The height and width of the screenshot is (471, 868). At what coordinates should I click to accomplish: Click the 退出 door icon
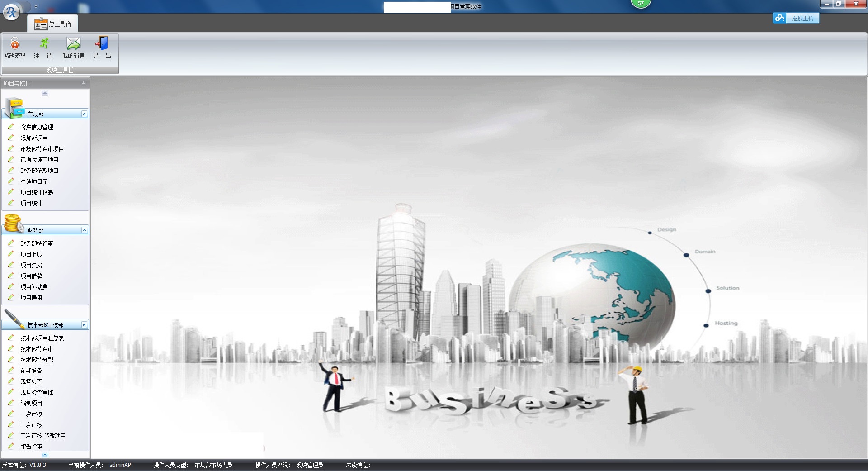pos(102,44)
